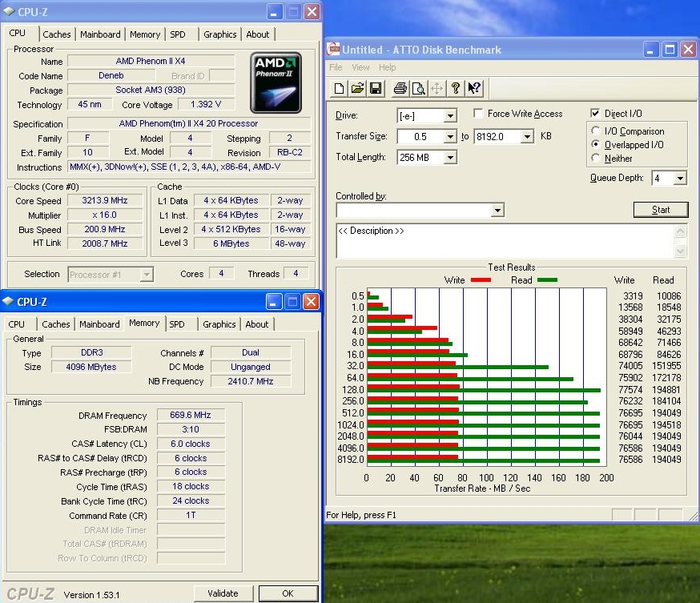Select the Neither radio button
This screenshot has width=700, height=603.
click(595, 158)
